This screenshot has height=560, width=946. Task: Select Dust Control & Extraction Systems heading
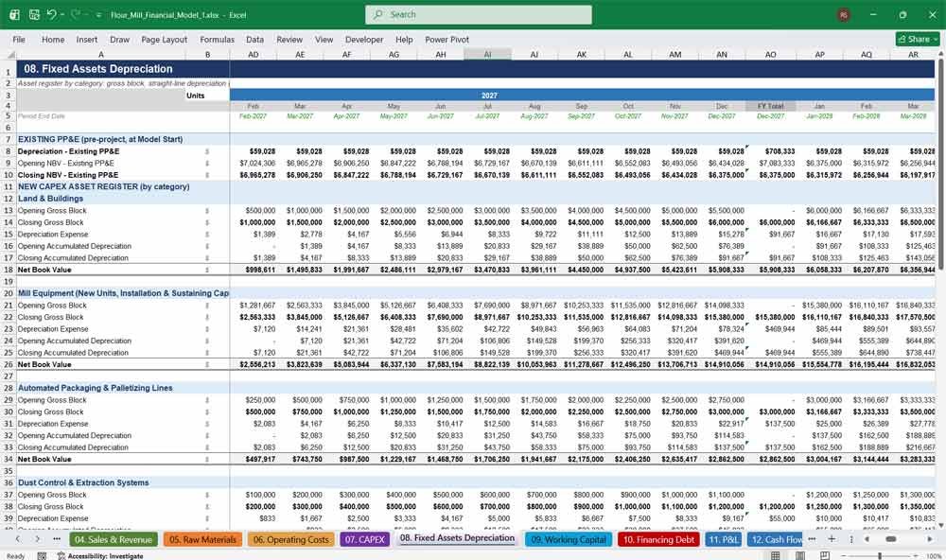pos(101,482)
